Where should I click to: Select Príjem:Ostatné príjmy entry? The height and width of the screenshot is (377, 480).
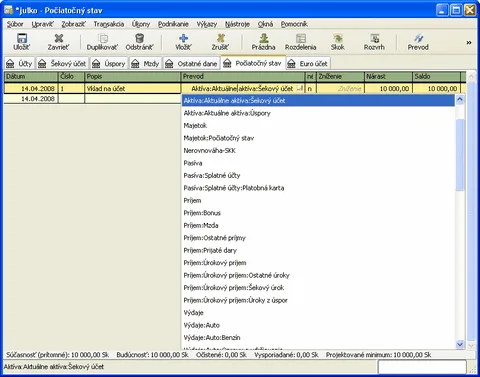tap(318, 238)
